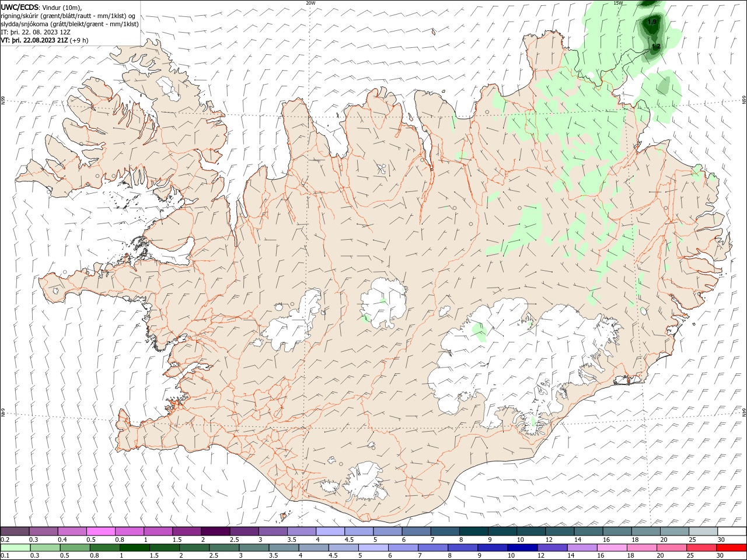Select the 4 swatch in the rain scale
Image resolution: width=747 pixels, height=560 pixels.
(x=314, y=548)
